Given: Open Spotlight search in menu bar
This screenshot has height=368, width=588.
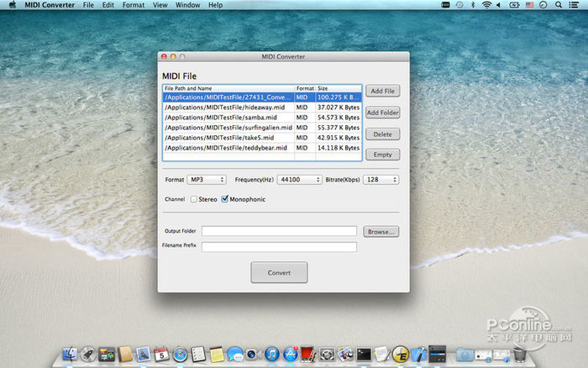Looking at the screenshot, I should point(559,5).
